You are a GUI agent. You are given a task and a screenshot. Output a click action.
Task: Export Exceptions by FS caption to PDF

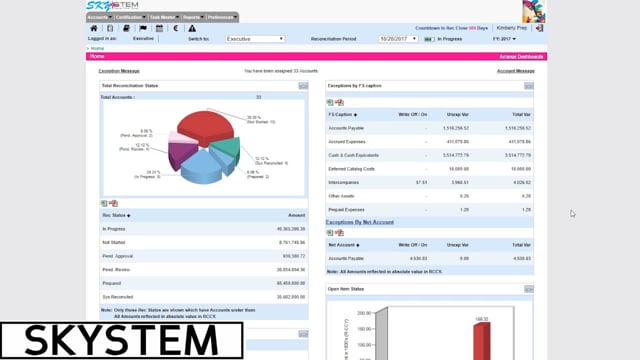[339, 102]
